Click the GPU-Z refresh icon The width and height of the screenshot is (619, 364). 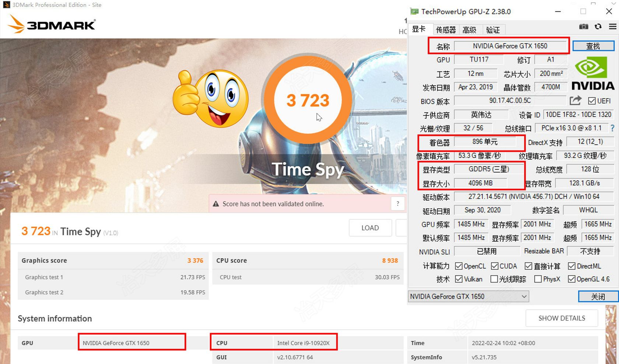(598, 27)
